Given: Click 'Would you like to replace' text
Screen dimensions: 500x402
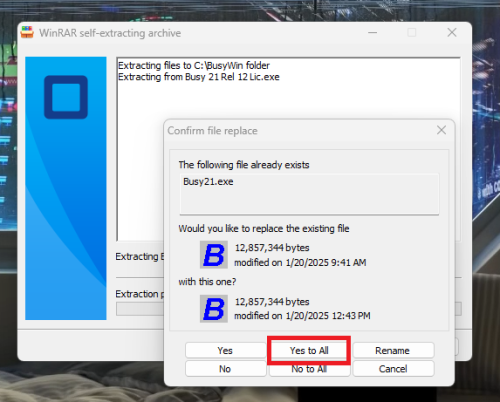Looking at the screenshot, I should click(x=232, y=229).
